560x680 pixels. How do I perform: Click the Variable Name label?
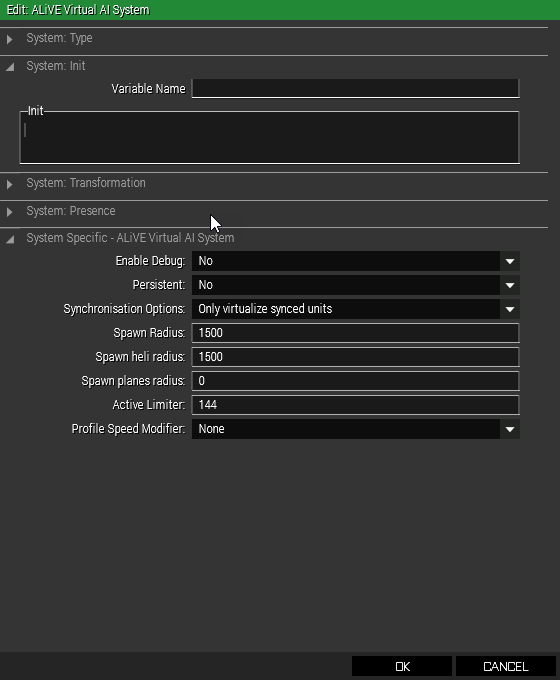point(148,89)
